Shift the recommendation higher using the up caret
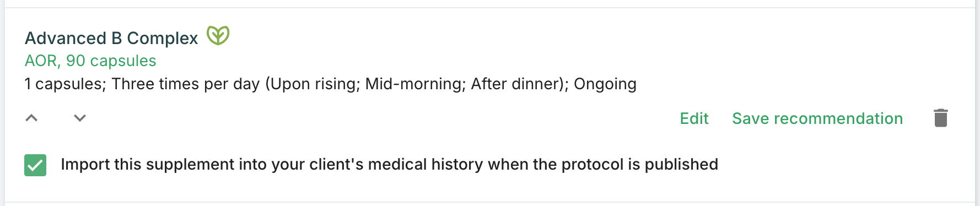This screenshot has height=206, width=980. pos(31,118)
